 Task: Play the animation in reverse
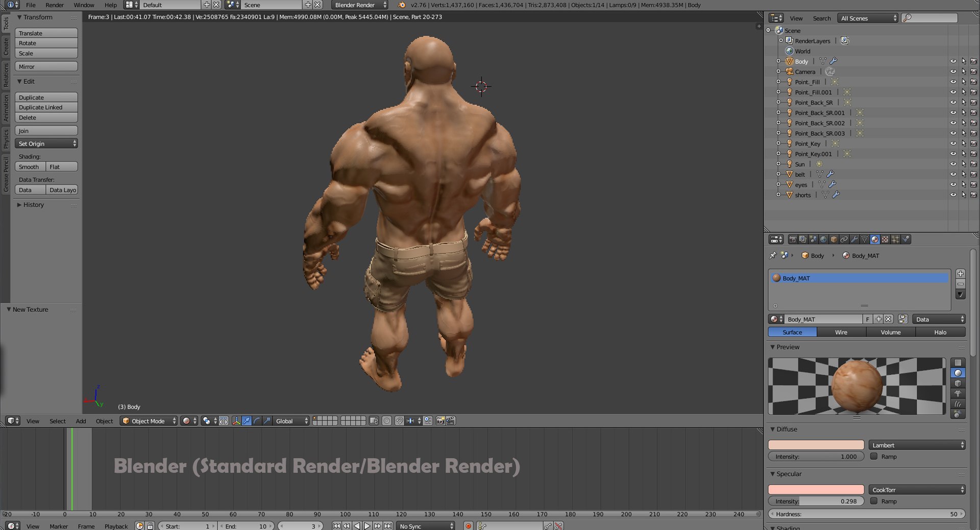pos(357,526)
